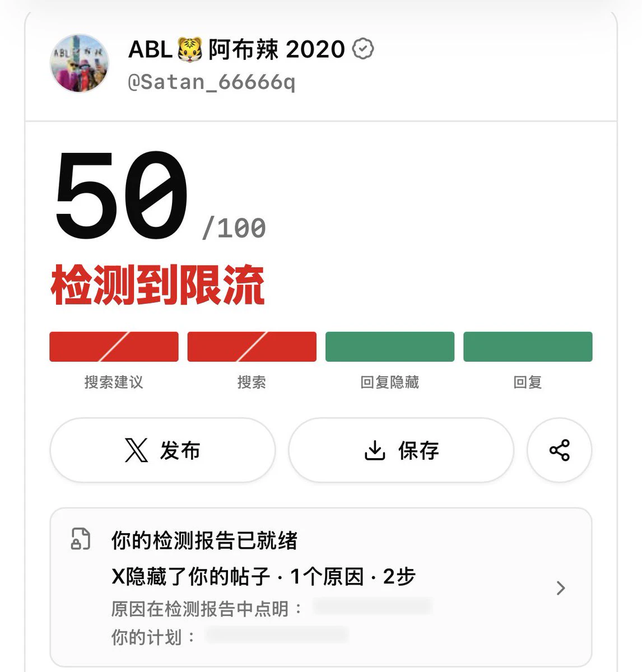This screenshot has width=642, height=672.
Task: Click the 检测到限流 red heading
Action: [x=157, y=286]
